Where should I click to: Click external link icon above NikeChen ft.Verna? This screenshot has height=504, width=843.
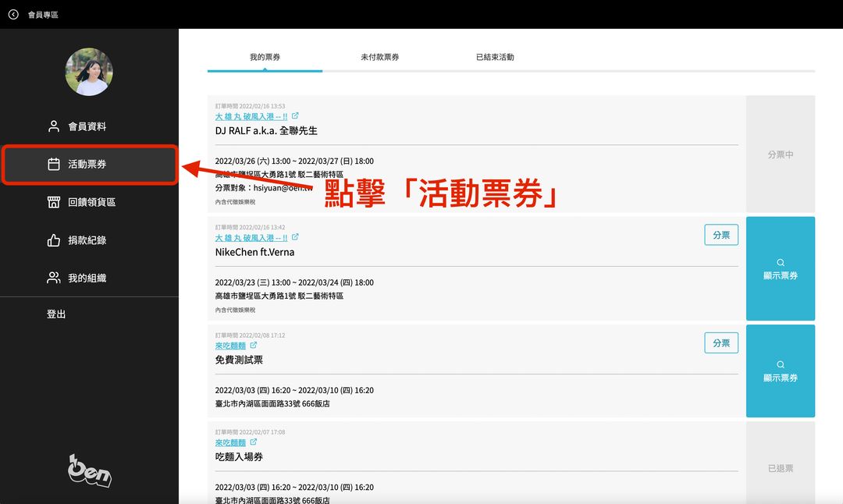click(295, 237)
